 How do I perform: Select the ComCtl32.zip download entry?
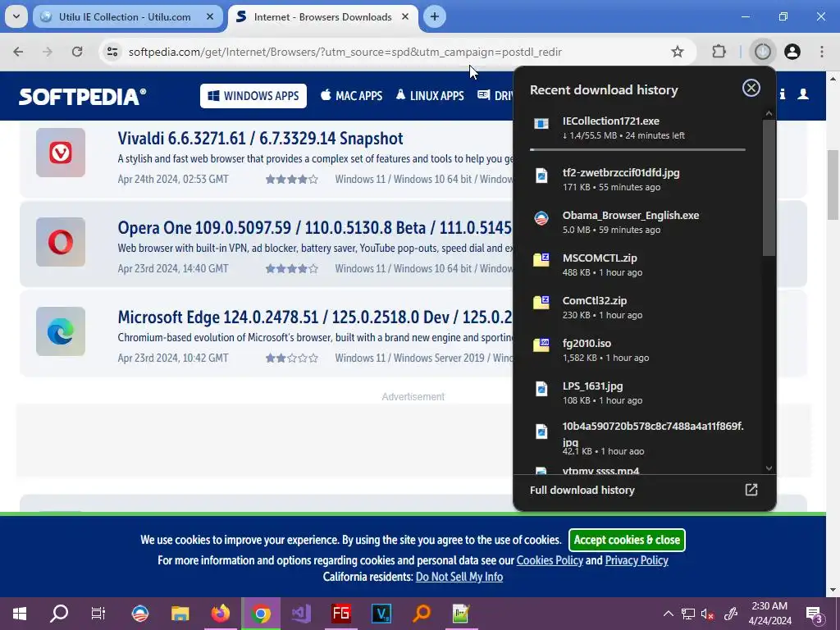click(637, 308)
